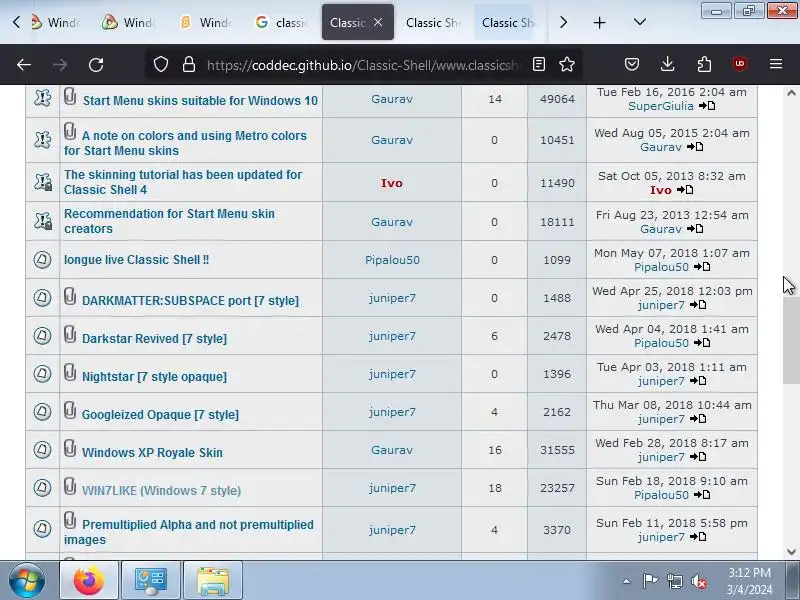
Task: View latest post icon in Wed Feb 28, 2018 row
Action: point(698,457)
